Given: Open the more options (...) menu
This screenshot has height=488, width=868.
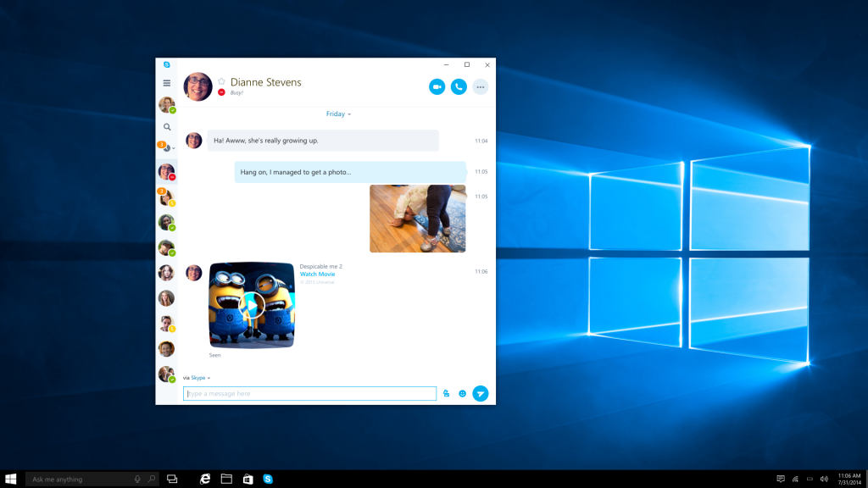Looking at the screenshot, I should pos(480,86).
